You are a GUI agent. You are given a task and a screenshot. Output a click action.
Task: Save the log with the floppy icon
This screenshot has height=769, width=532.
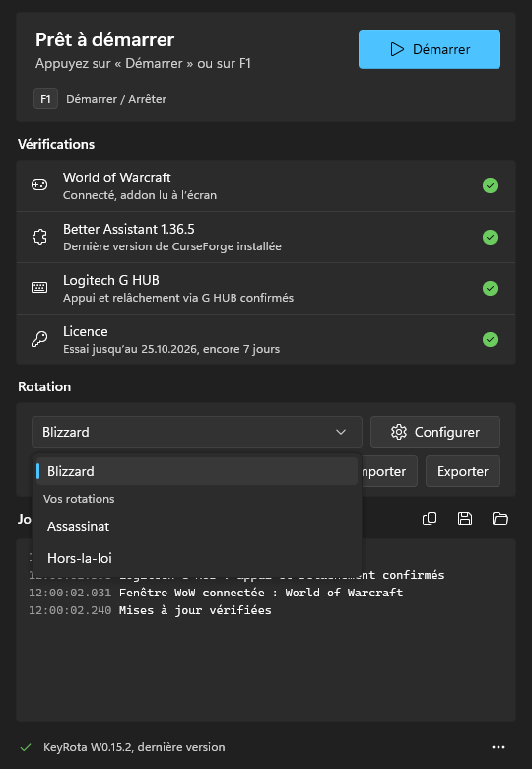coord(465,519)
